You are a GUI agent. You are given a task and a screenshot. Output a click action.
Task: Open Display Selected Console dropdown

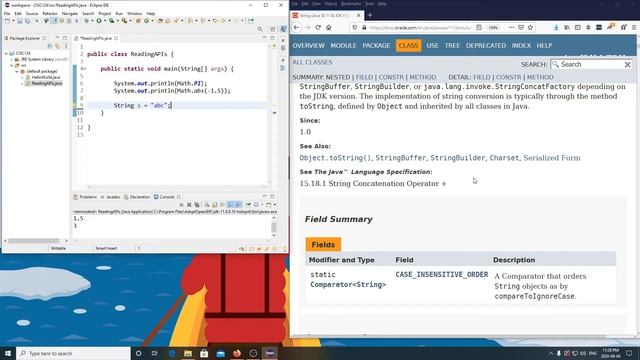[262, 204]
